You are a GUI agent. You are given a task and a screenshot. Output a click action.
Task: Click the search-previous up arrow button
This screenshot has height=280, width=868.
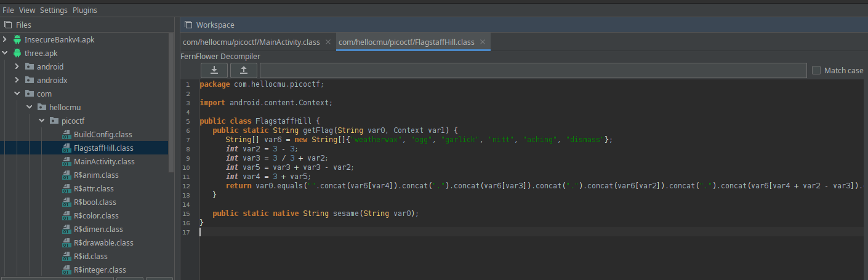point(244,70)
